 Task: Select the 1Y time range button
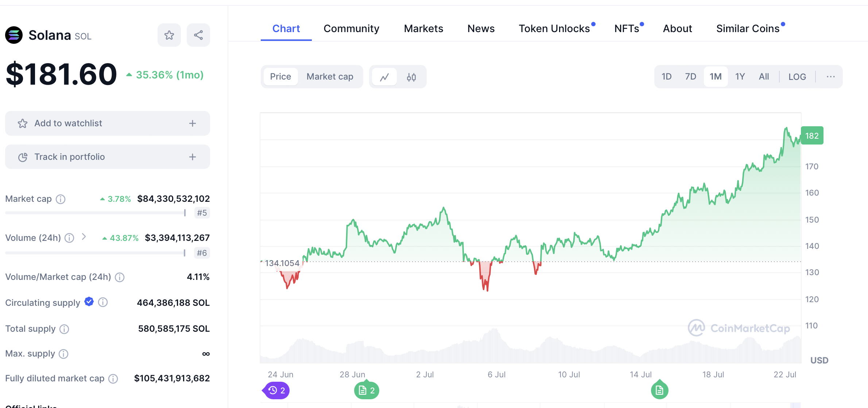coord(740,77)
